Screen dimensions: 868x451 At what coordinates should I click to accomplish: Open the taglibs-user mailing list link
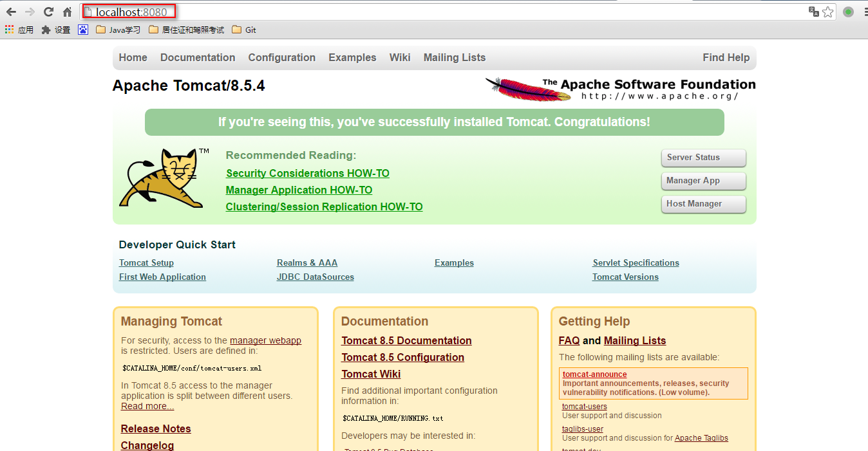point(583,428)
